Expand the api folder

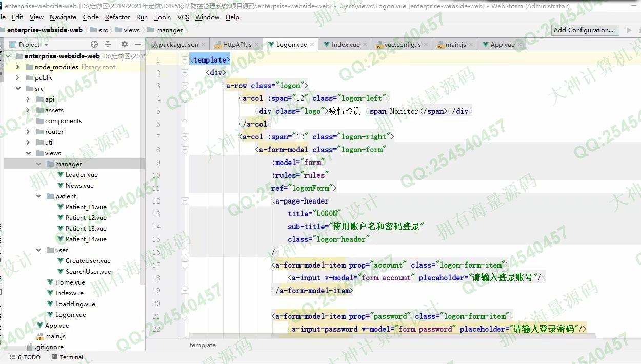(28, 99)
